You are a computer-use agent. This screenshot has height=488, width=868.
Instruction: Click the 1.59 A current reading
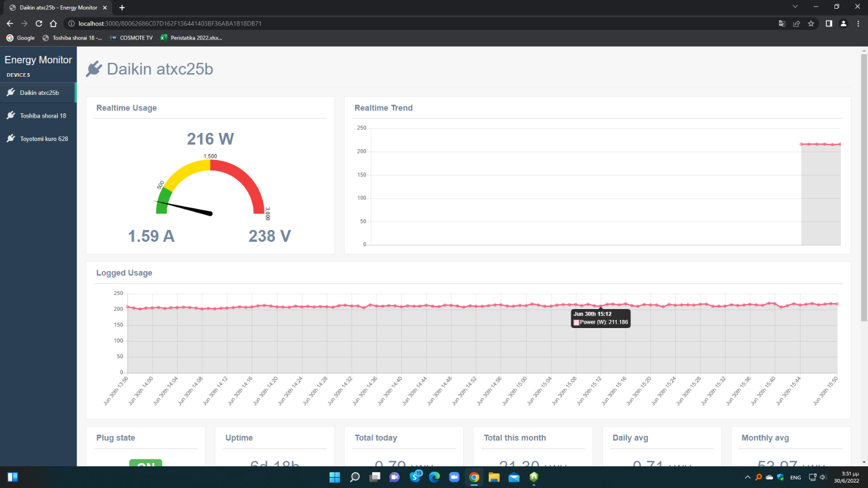151,236
